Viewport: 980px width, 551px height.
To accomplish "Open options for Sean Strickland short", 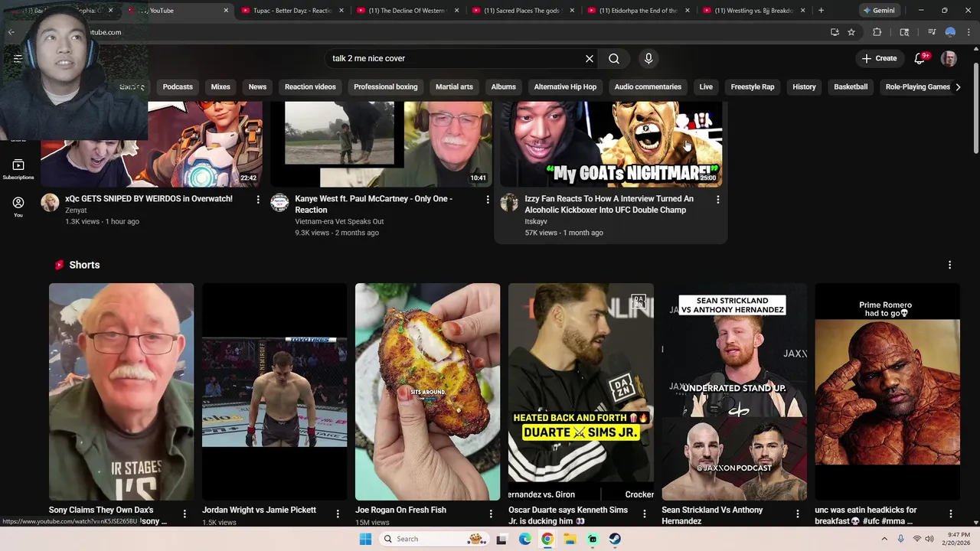I will click(x=797, y=514).
